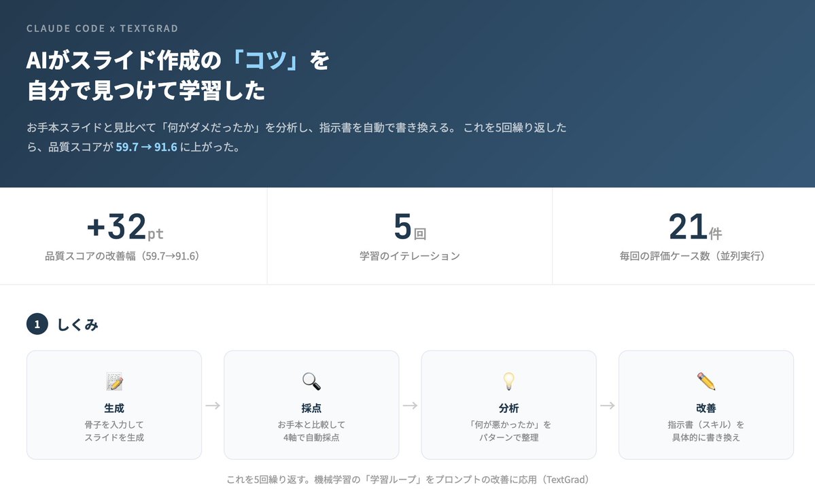Click the arrow between 生成 and 採点
The height and width of the screenshot is (504, 815).
click(212, 405)
